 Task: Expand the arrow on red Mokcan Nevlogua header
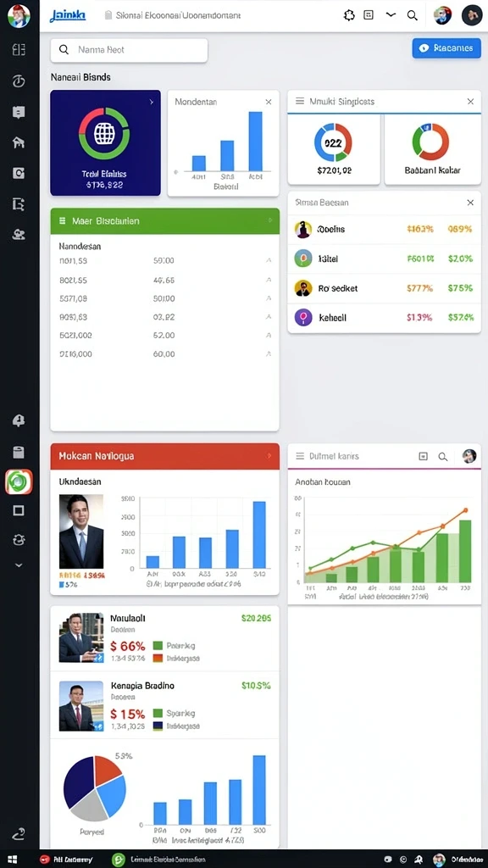tap(270, 455)
